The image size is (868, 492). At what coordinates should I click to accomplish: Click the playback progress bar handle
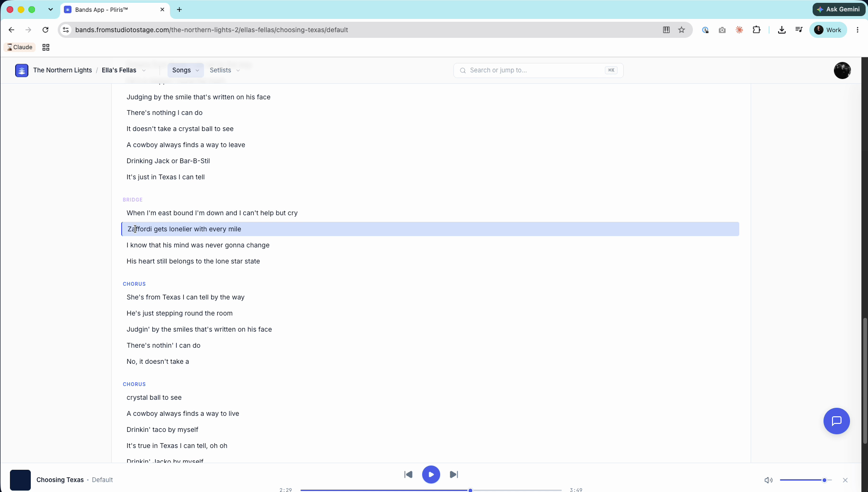tap(470, 490)
